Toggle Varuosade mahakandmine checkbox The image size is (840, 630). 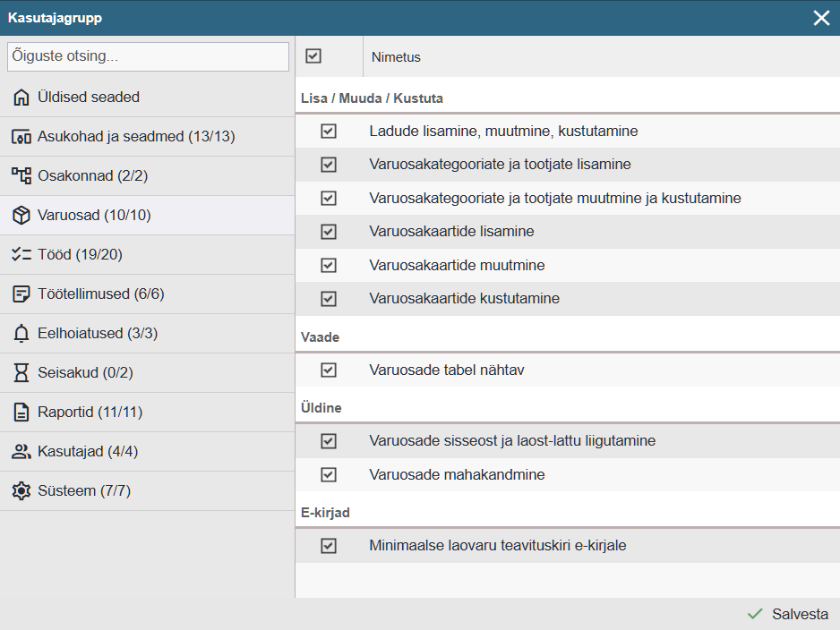pos(329,474)
